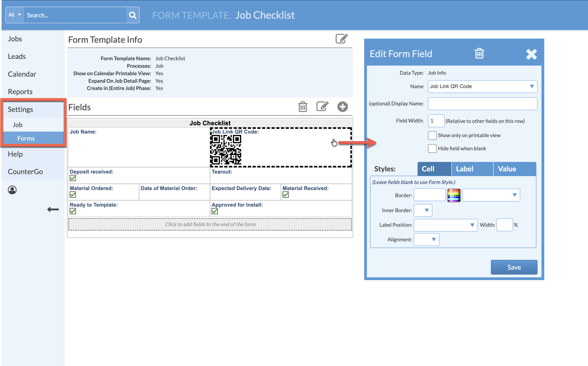This screenshot has width=588, height=366.
Task: Toggle Deposit received checkbox
Action: [x=73, y=178]
